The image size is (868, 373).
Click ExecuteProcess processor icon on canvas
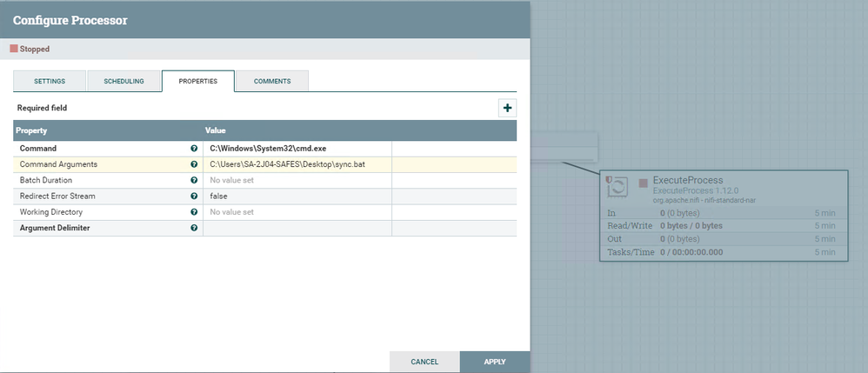[617, 187]
